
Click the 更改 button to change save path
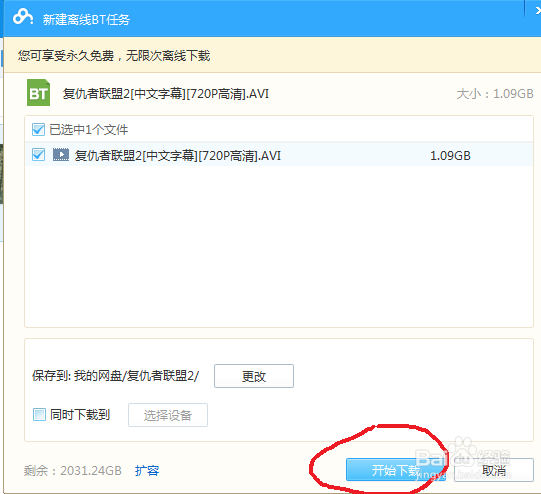[254, 376]
